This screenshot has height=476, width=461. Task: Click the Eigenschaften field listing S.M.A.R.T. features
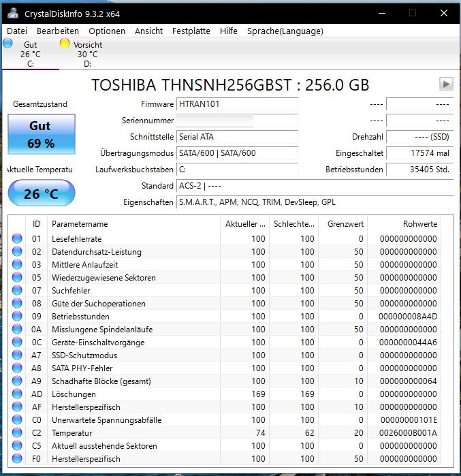click(315, 202)
